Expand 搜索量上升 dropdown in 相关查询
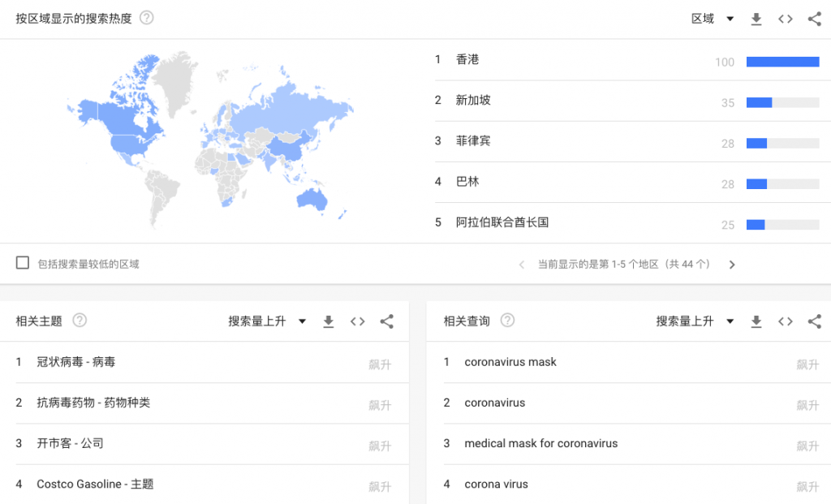The width and height of the screenshot is (831, 504). [695, 321]
